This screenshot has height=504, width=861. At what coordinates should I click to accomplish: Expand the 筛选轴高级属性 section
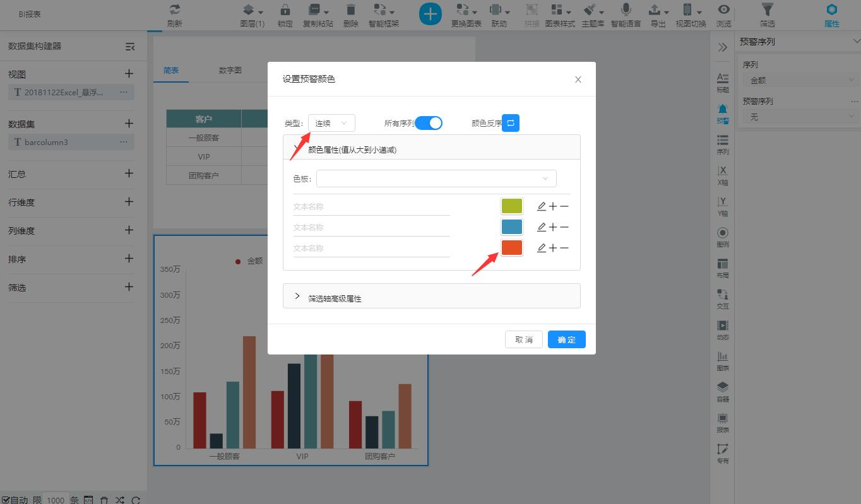[297, 297]
